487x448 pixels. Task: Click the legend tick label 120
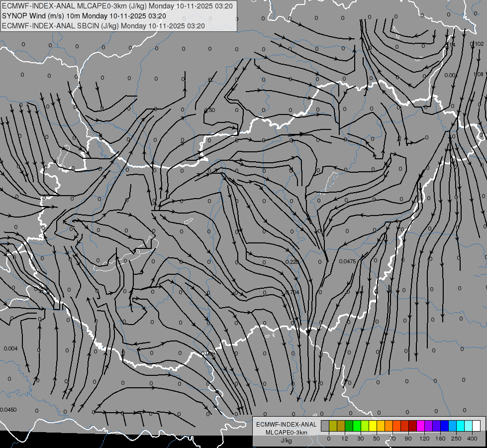click(x=425, y=439)
